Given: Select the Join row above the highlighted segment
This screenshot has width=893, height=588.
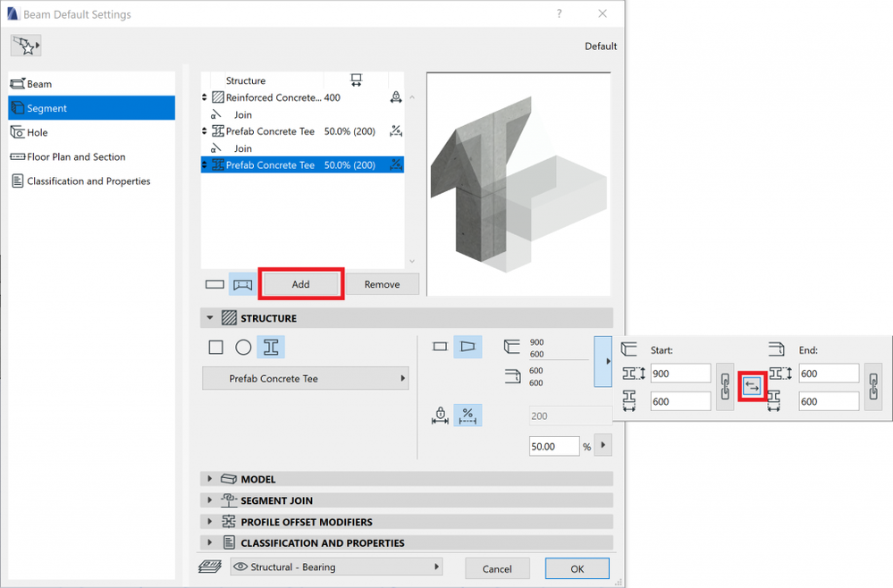Looking at the screenshot, I should pos(302,148).
